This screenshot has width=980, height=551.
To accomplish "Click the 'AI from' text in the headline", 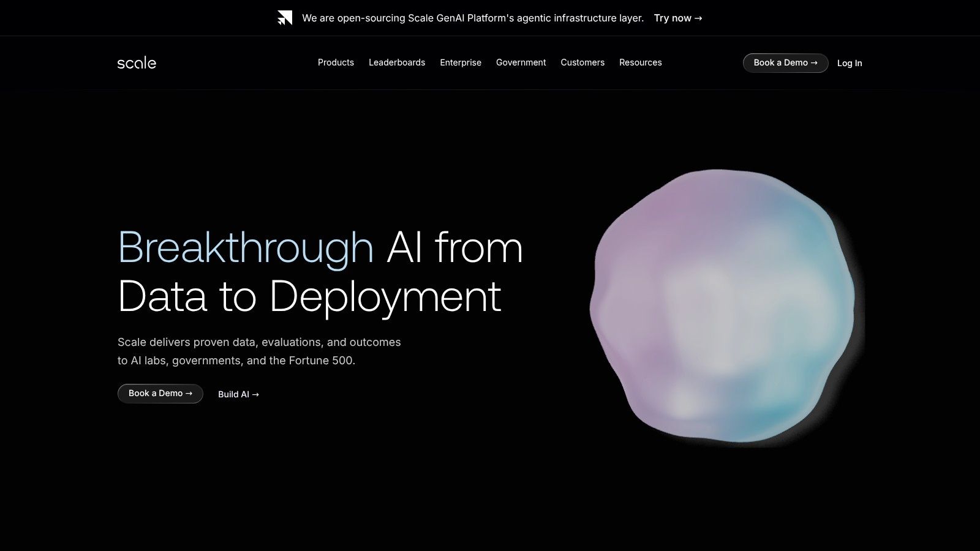I will 454,248.
